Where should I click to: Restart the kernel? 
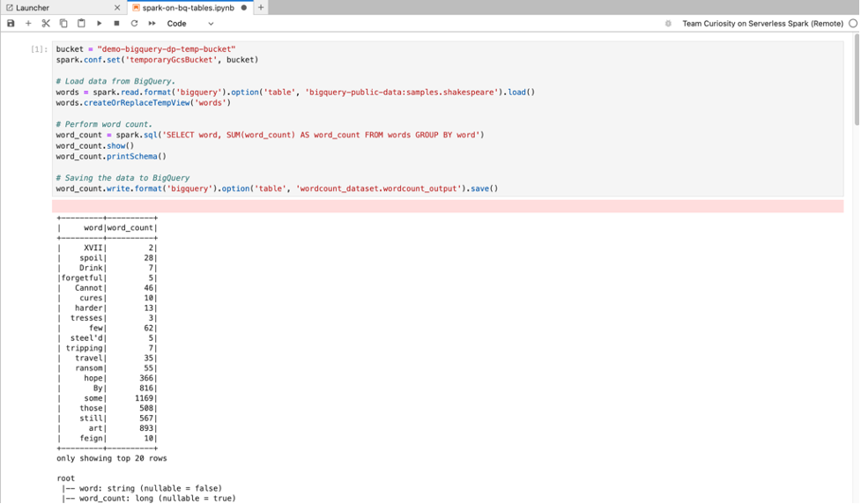pos(134,24)
